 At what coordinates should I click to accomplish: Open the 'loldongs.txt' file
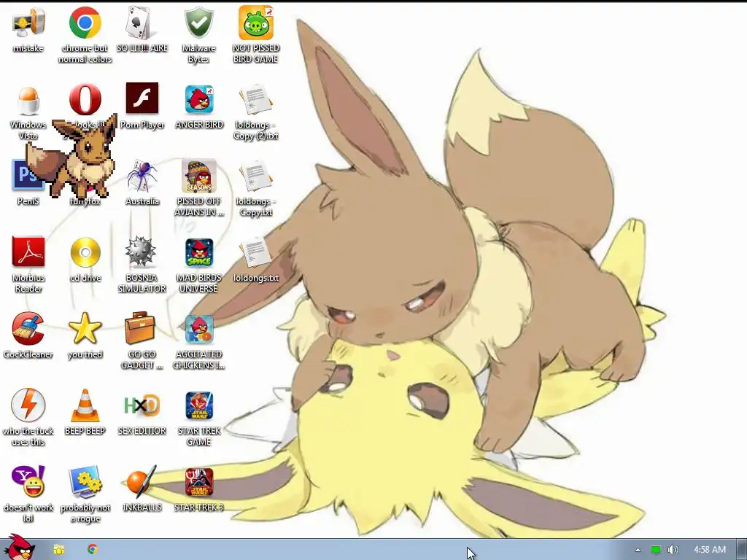pos(256,253)
